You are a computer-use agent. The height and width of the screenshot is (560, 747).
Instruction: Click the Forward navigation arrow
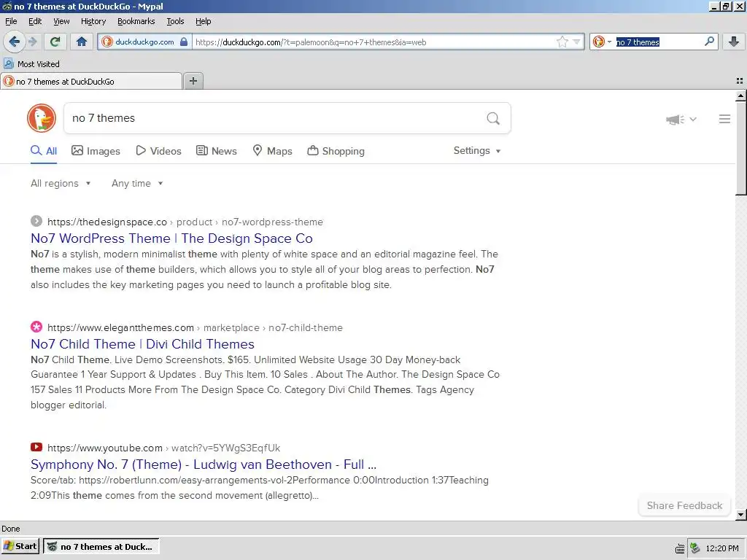click(33, 42)
